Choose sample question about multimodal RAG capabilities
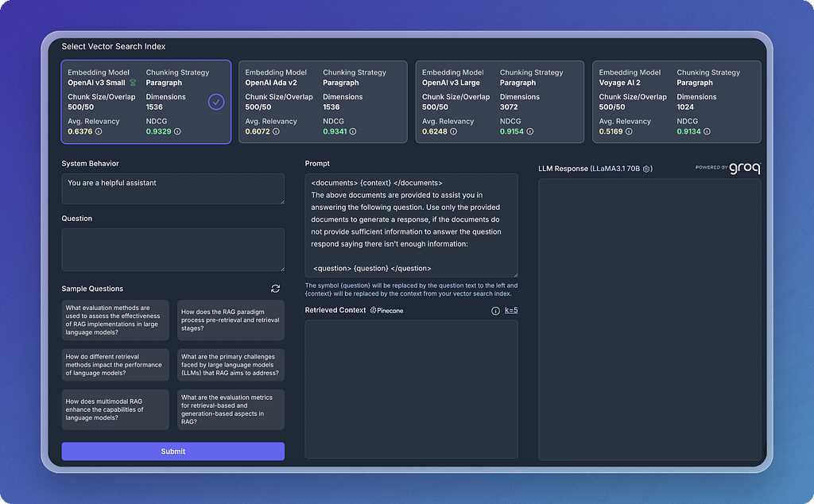814x504 pixels. [x=115, y=409]
